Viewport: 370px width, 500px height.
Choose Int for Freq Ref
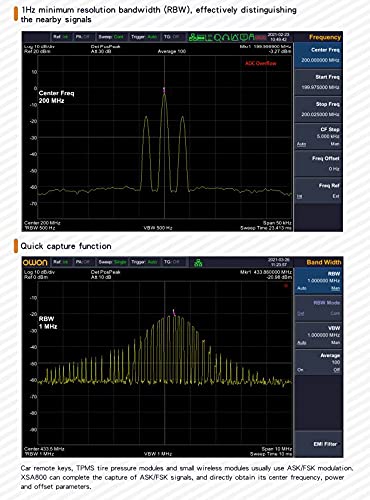300,196
